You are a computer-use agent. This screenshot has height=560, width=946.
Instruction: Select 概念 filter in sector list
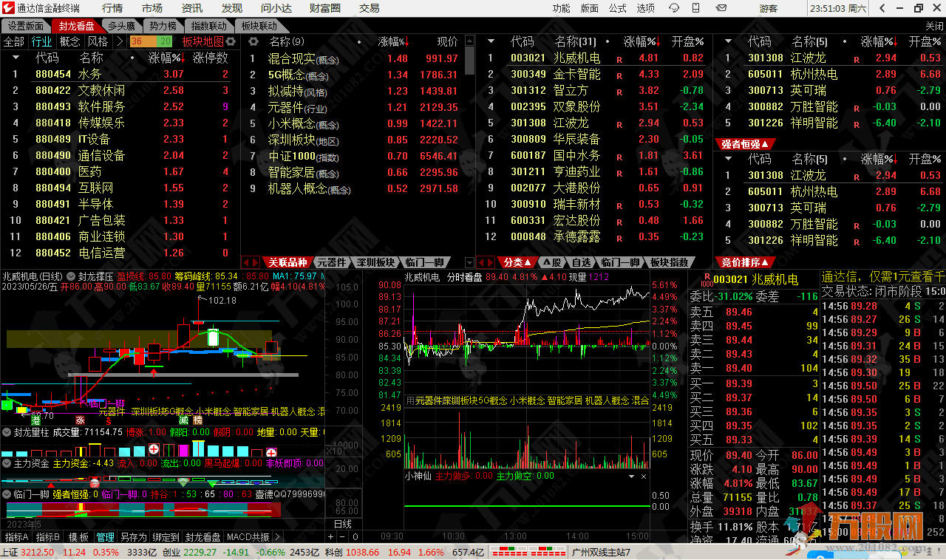[x=69, y=41]
